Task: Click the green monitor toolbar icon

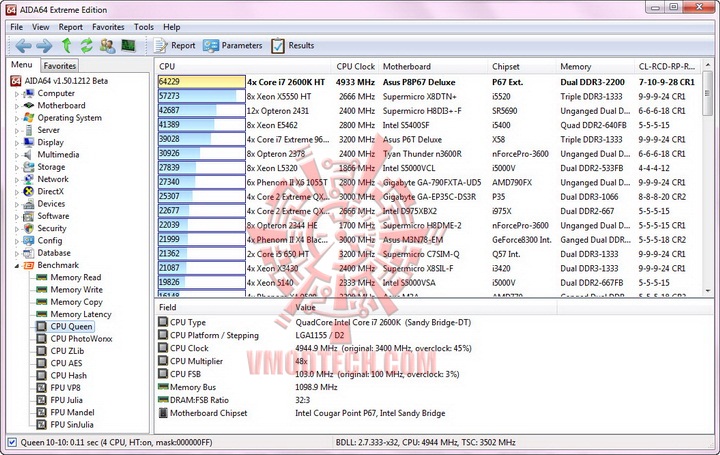Action: (x=128, y=45)
